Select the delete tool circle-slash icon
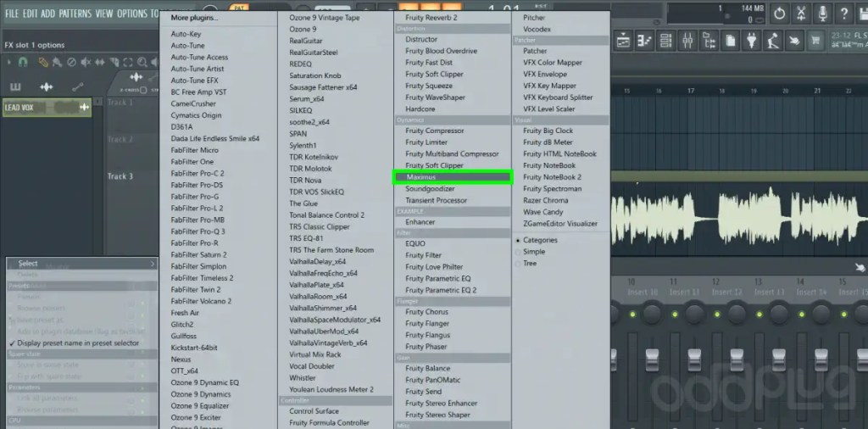 71,63
